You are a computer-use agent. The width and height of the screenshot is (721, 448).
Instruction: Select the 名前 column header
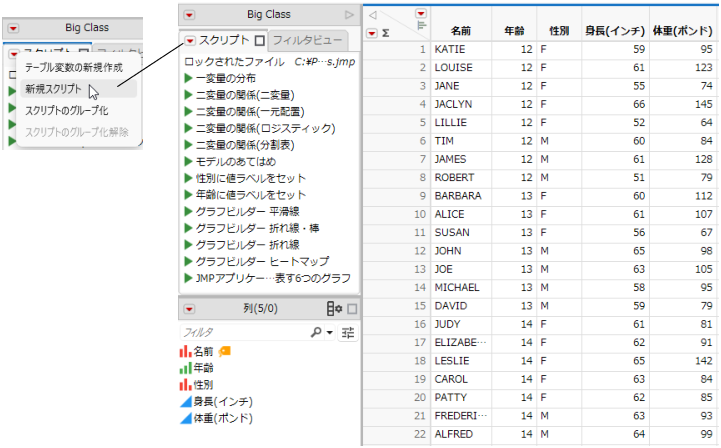(x=461, y=31)
